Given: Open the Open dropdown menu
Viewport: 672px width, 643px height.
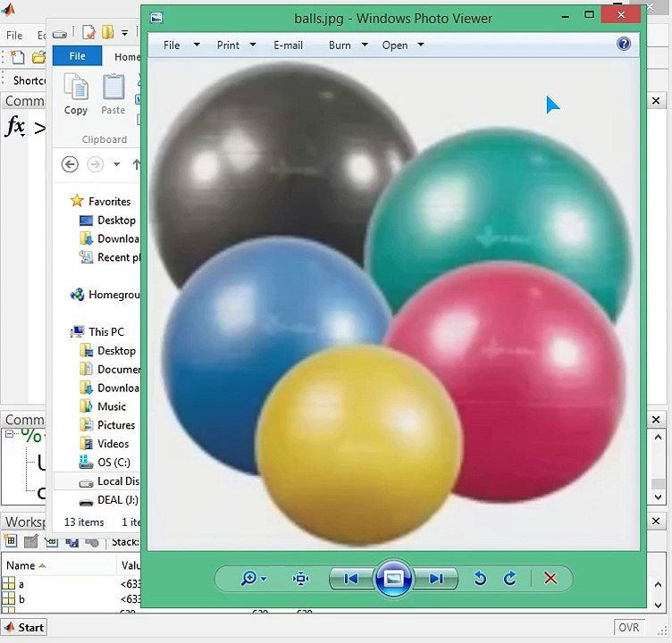Looking at the screenshot, I should click(x=402, y=45).
